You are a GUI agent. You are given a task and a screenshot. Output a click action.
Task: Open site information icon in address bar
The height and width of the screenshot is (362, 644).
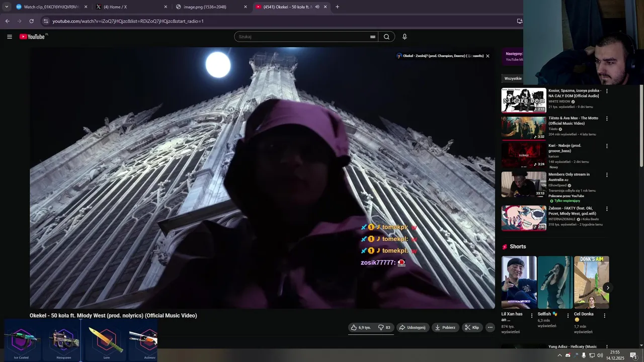(x=46, y=21)
